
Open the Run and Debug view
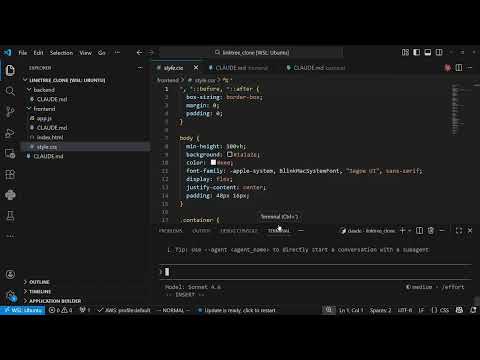(10, 133)
